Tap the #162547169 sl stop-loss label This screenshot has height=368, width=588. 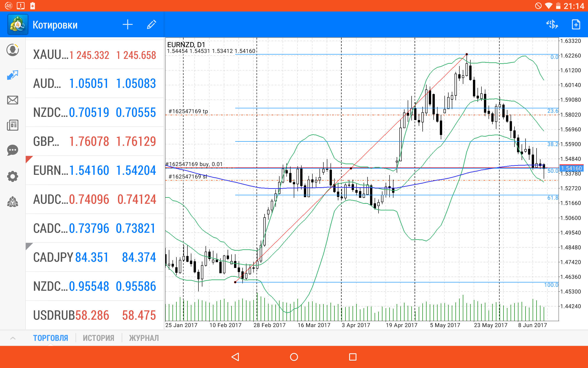(x=188, y=176)
